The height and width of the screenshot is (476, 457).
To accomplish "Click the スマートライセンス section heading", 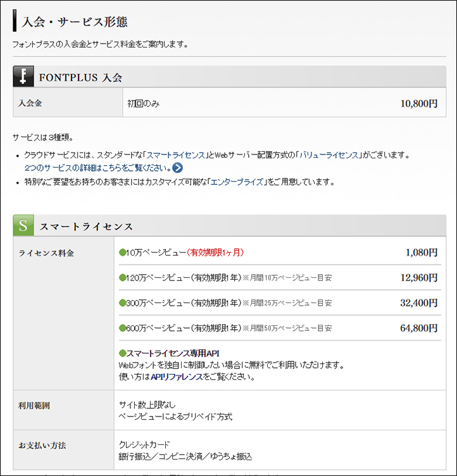I will point(86,227).
